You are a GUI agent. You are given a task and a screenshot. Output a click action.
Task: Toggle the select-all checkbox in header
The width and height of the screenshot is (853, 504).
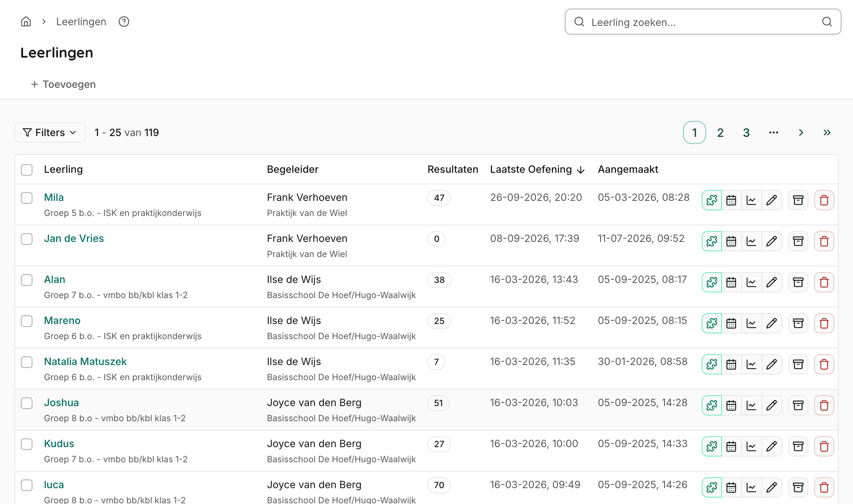27,170
